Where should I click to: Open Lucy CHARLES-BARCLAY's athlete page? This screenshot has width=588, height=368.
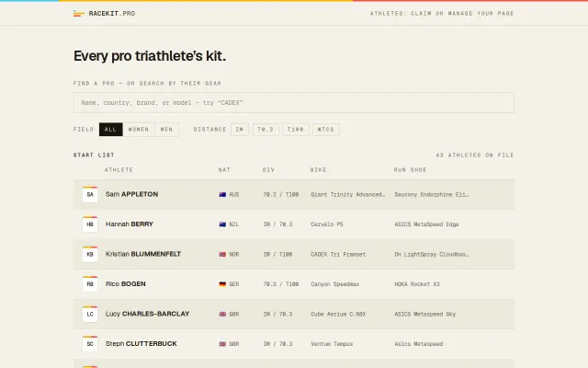(x=147, y=314)
